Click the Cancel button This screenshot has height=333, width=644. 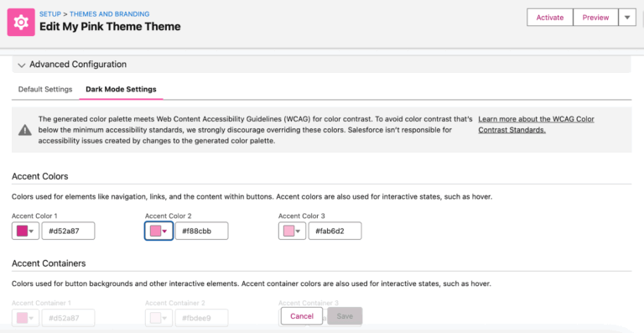tap(302, 315)
